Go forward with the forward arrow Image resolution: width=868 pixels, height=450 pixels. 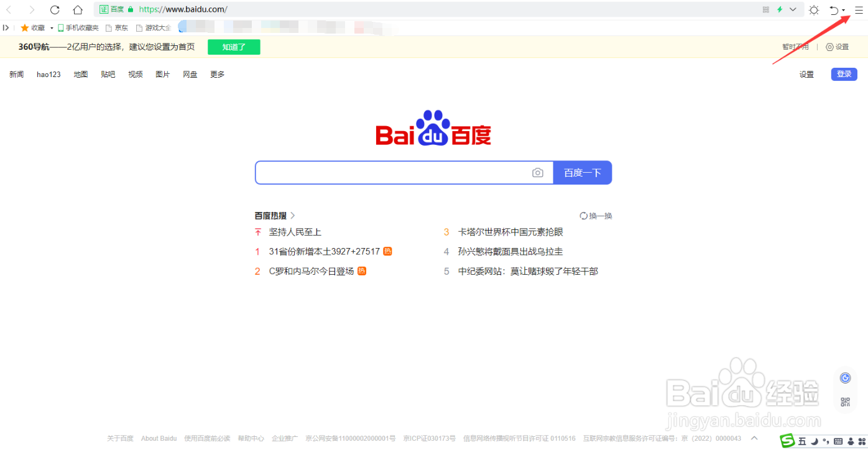click(x=32, y=9)
